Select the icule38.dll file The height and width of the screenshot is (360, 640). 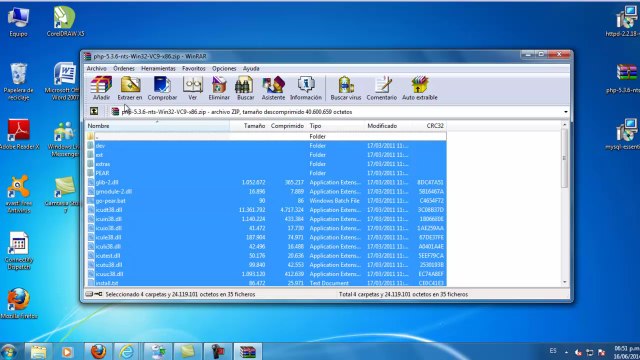[x=266, y=237]
